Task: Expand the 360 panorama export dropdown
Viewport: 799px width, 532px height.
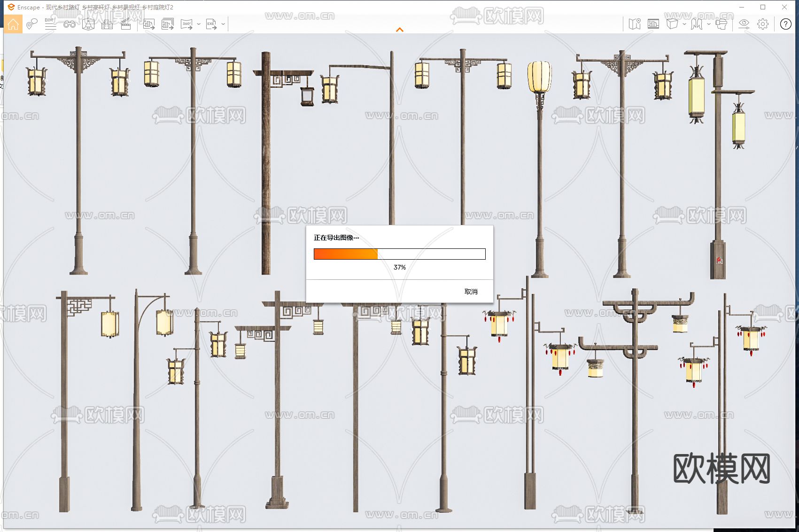Action: coord(199,24)
